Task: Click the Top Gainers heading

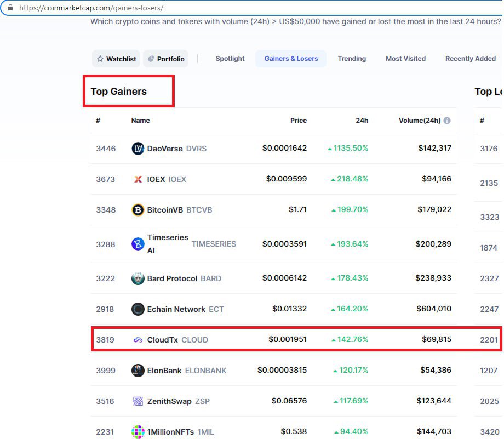Action: [119, 92]
